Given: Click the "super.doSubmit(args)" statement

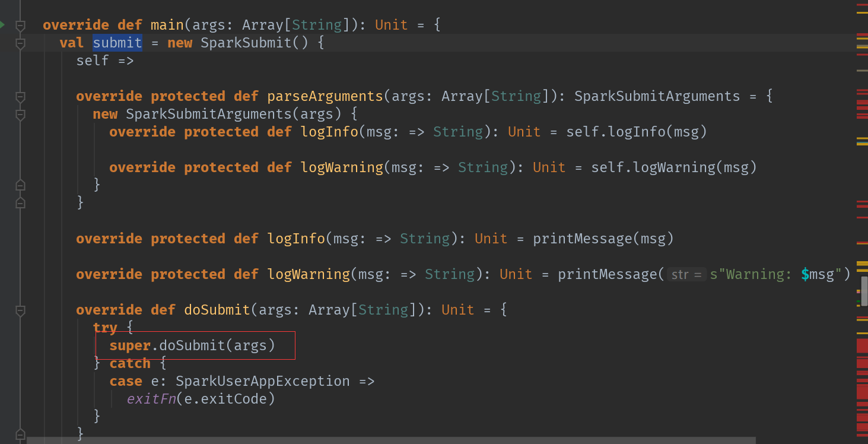Looking at the screenshot, I should coord(192,345).
